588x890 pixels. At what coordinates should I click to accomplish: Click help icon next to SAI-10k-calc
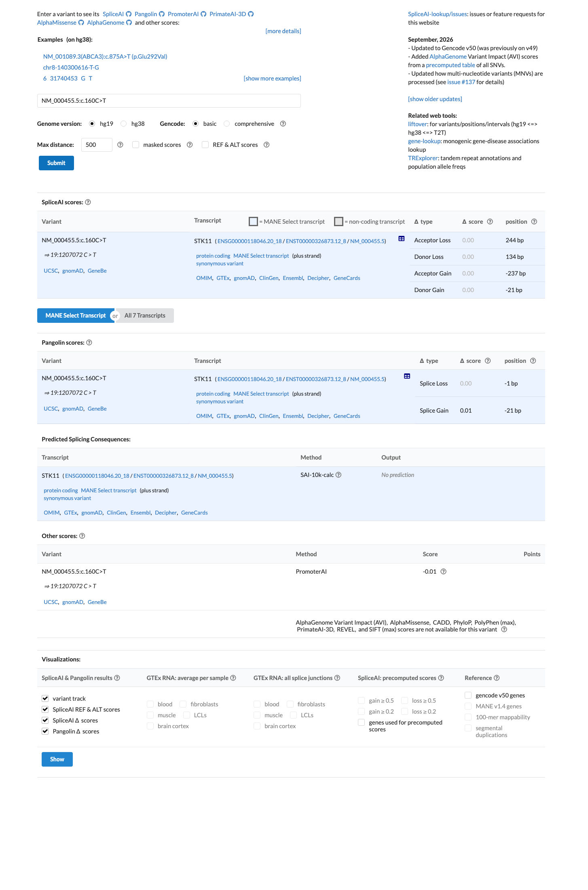click(338, 475)
